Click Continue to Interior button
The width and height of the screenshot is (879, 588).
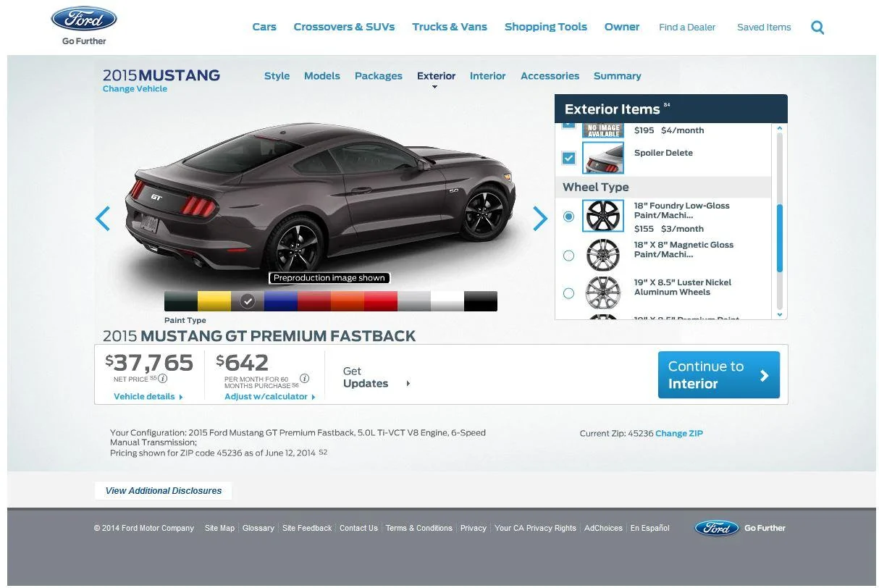tap(718, 375)
